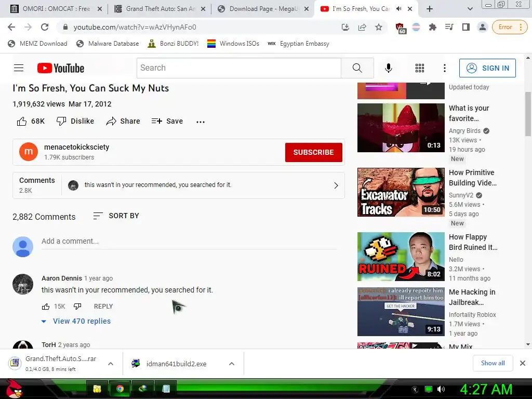The height and width of the screenshot is (399, 532).
Task: Reload the page
Action: (45, 27)
